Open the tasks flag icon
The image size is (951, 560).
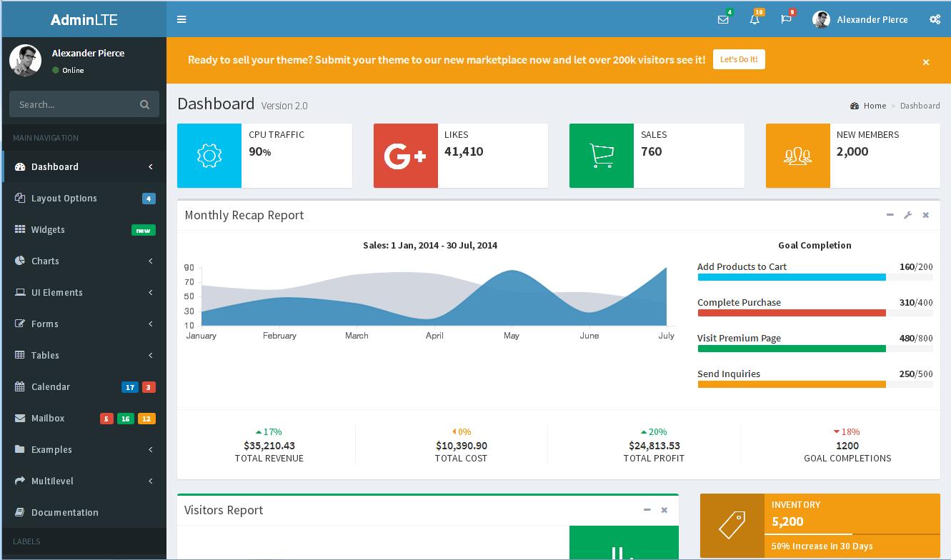point(786,19)
